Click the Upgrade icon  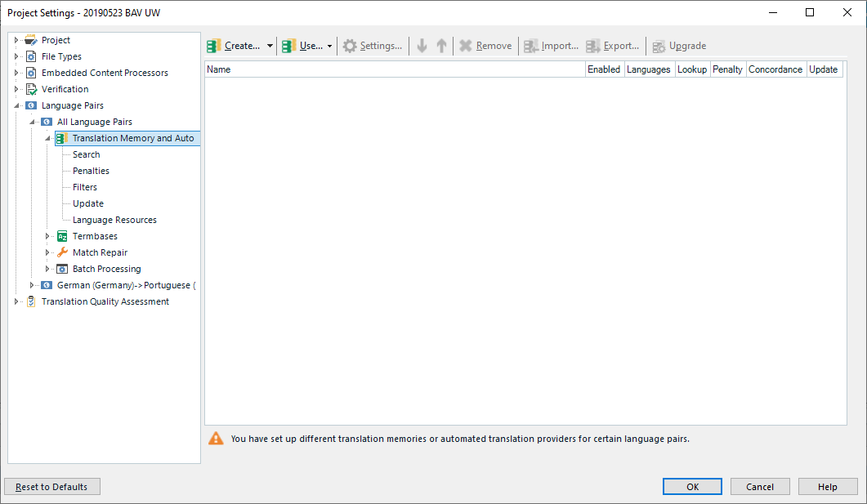pos(659,47)
